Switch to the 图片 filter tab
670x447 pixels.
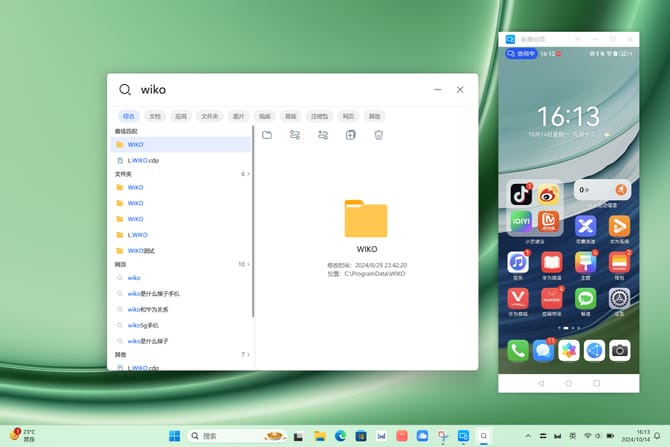click(238, 116)
